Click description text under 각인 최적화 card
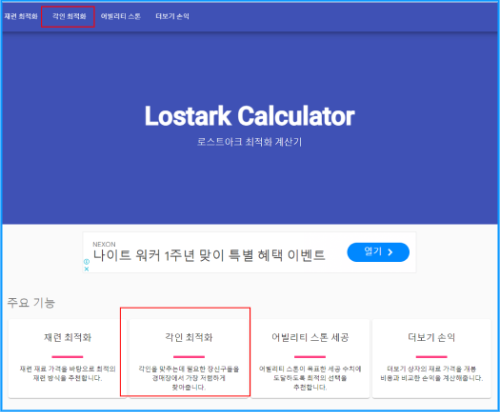This screenshot has width=500, height=412. pos(189,378)
